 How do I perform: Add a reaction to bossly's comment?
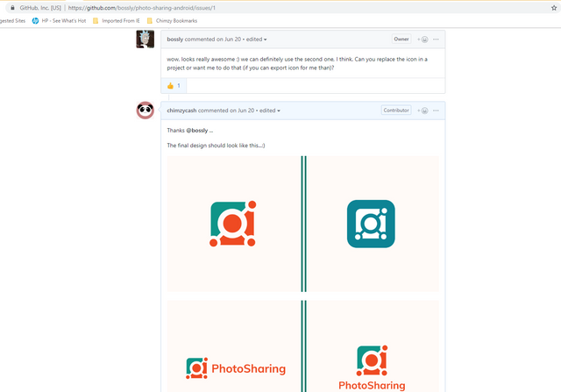pyautogui.click(x=423, y=39)
